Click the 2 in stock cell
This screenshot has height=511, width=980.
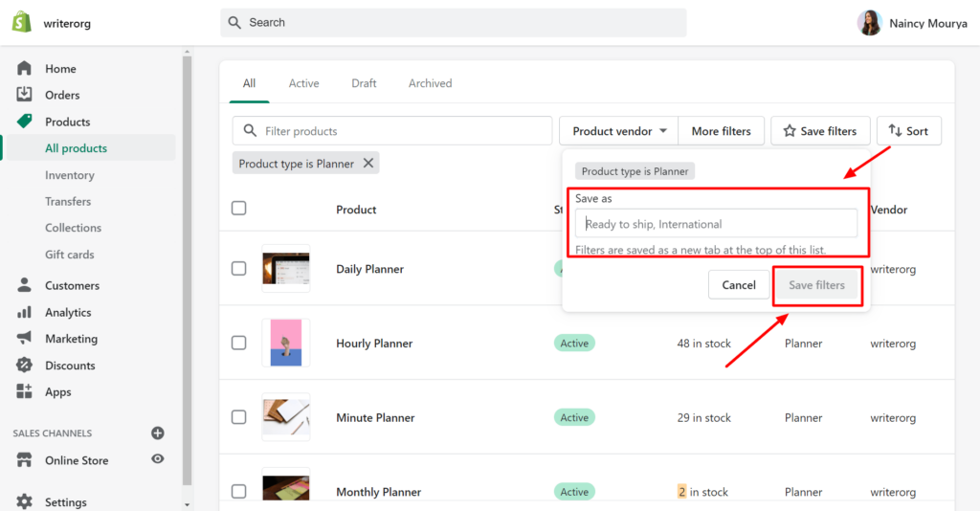tap(702, 492)
